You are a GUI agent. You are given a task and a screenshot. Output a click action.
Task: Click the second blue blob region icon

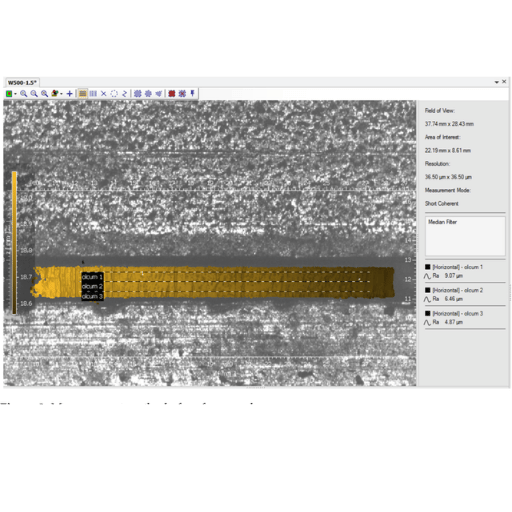tap(148, 94)
